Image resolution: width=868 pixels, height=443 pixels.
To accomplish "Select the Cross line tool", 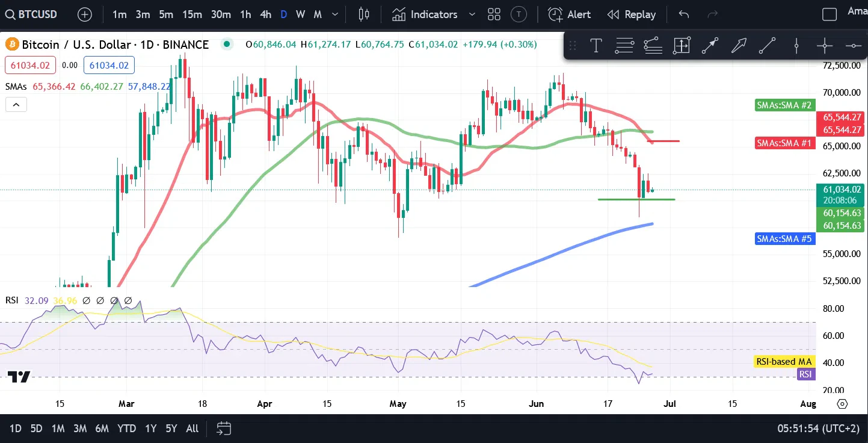I will (824, 45).
